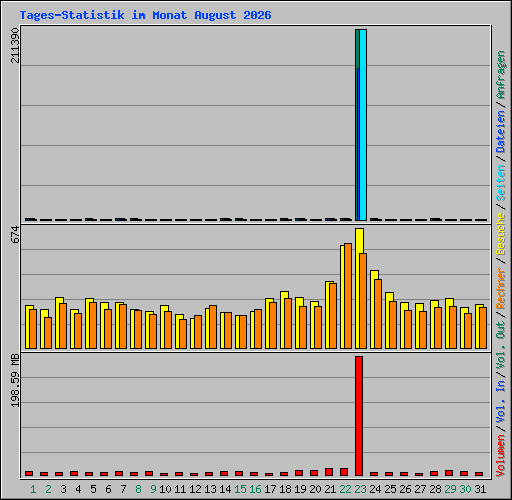The image size is (512, 500).
Task: Click the day 31 label on the axis
Action: (480, 489)
